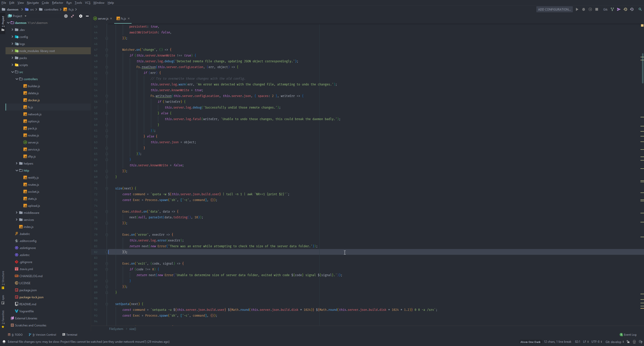Click Scroll from Source target icon

66,16
